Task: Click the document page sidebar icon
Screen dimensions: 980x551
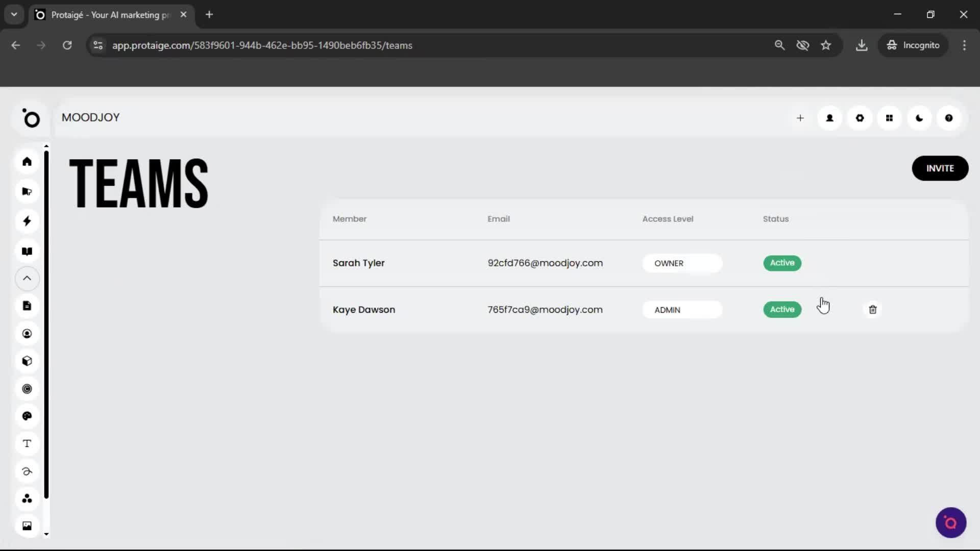Action: point(27,306)
